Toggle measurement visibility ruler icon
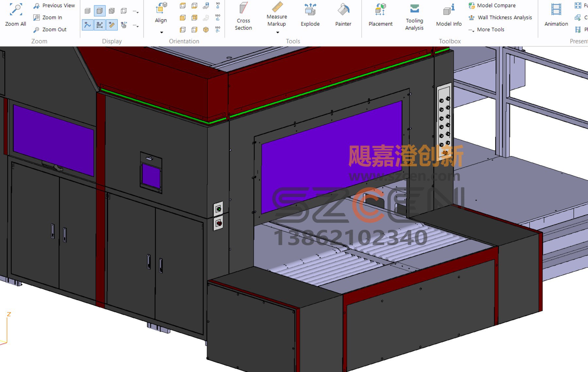This screenshot has height=372, width=588. pos(112,25)
